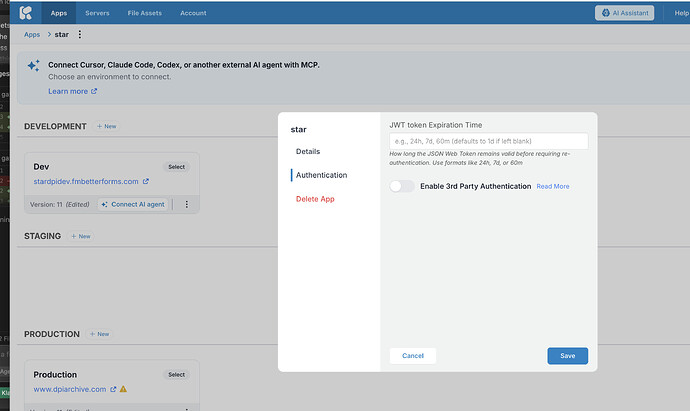Connect AI agent on the Dev card
Screen dimensions: 690x411
133,204
